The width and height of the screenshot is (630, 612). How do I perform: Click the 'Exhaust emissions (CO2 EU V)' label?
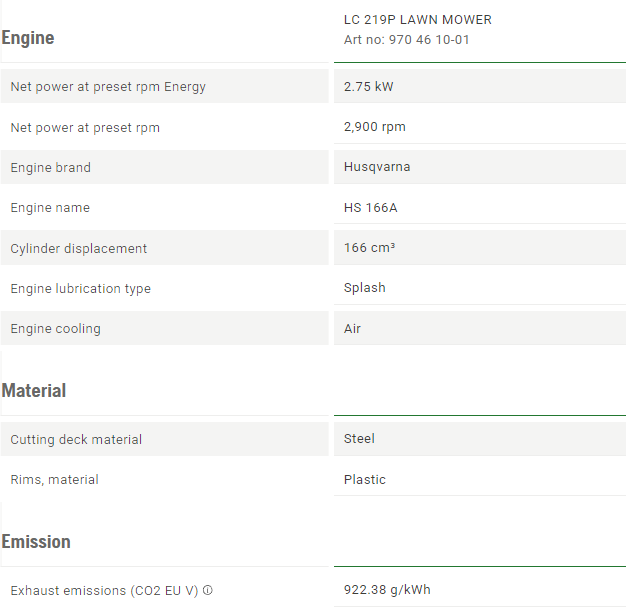[104, 591]
